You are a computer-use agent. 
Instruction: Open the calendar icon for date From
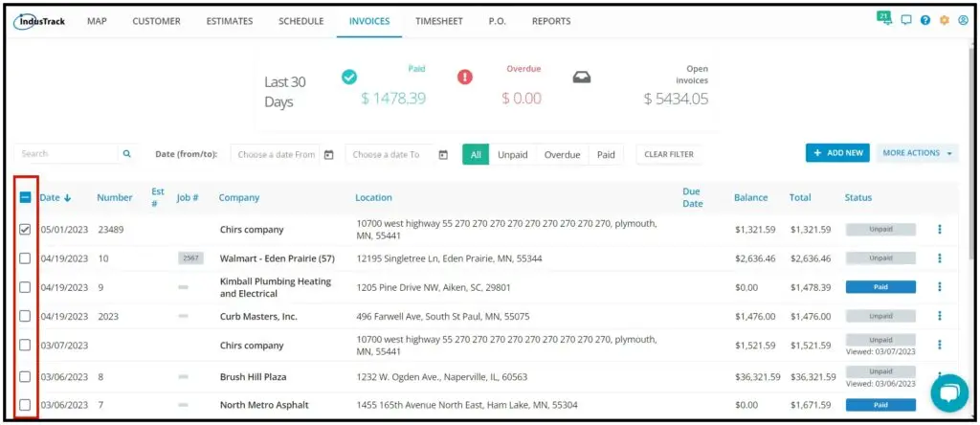(x=329, y=154)
